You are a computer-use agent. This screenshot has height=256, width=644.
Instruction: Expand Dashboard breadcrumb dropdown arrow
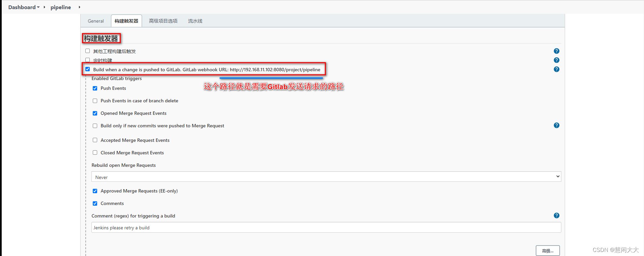pyautogui.click(x=38, y=7)
